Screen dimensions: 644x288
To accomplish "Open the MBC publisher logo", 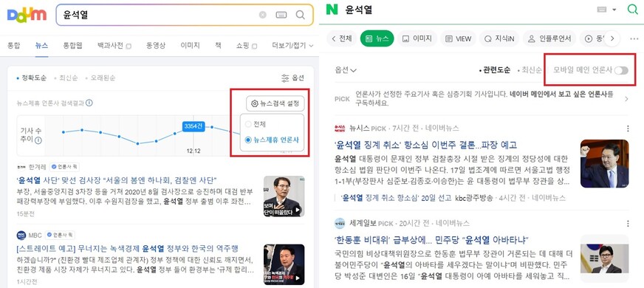I will click(x=21, y=236).
